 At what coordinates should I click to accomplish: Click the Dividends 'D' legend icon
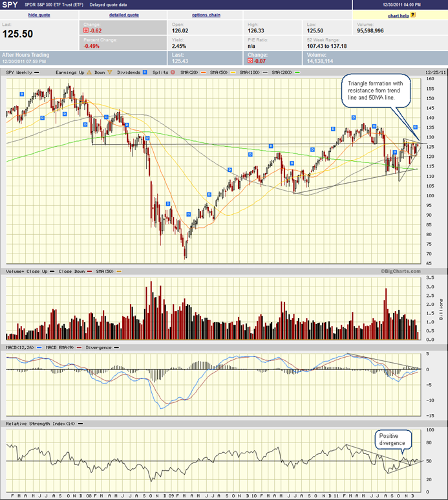pos(145,72)
